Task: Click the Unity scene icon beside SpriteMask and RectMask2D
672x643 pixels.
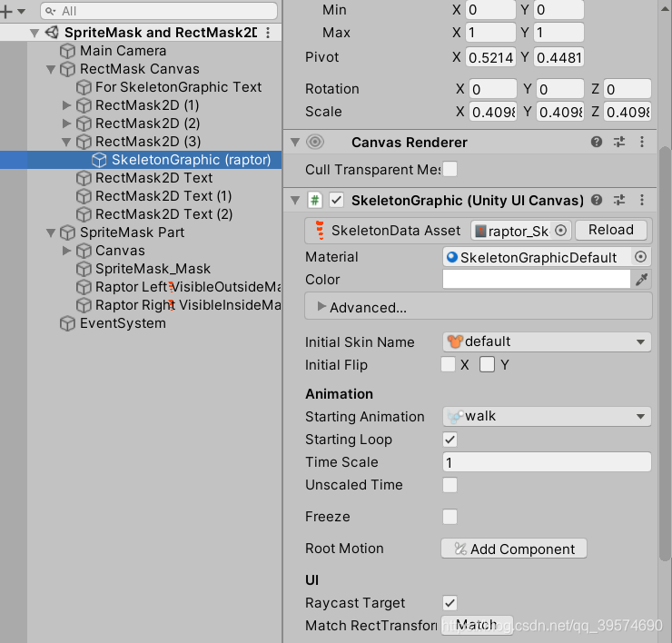Action: 53,32
